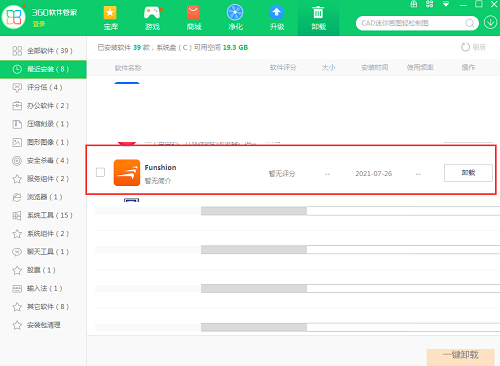Click the 登录 link under the app name
500x366 pixels.
click(x=39, y=24)
